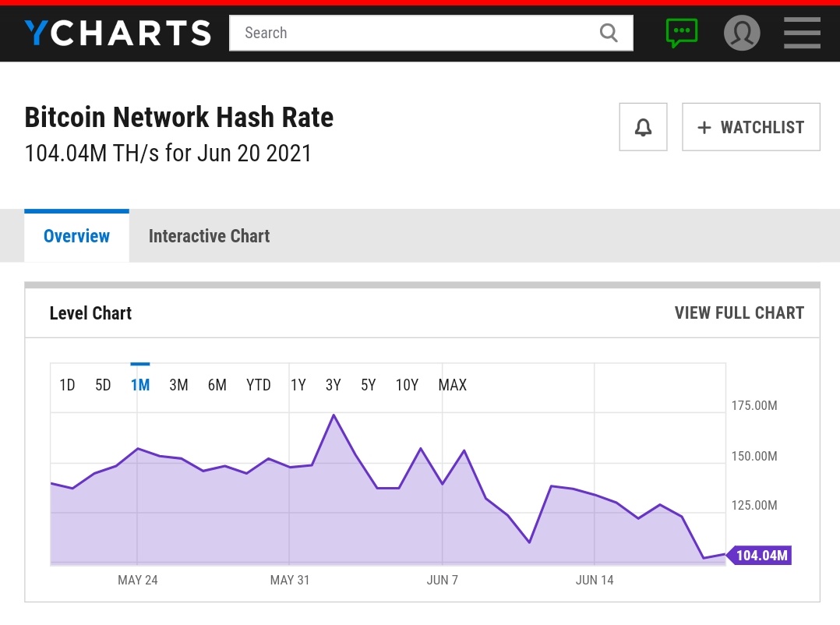Click the MAY 24 axis label

tap(138, 580)
